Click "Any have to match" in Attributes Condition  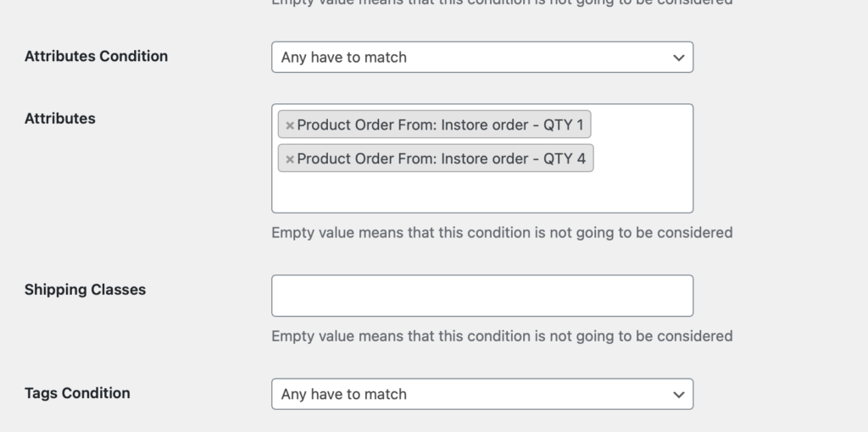pos(344,58)
